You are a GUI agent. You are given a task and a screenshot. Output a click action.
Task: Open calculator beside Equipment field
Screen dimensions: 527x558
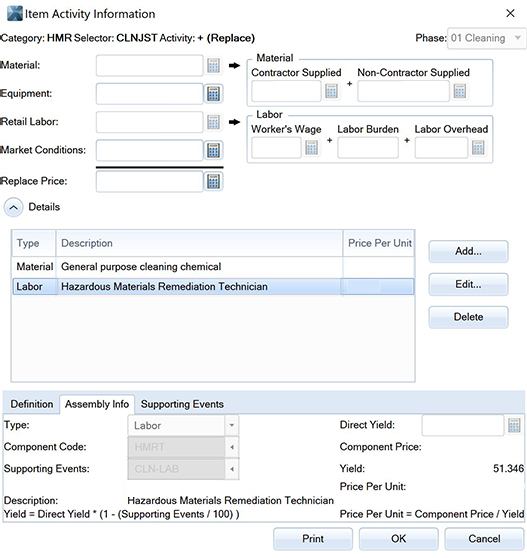[213, 94]
